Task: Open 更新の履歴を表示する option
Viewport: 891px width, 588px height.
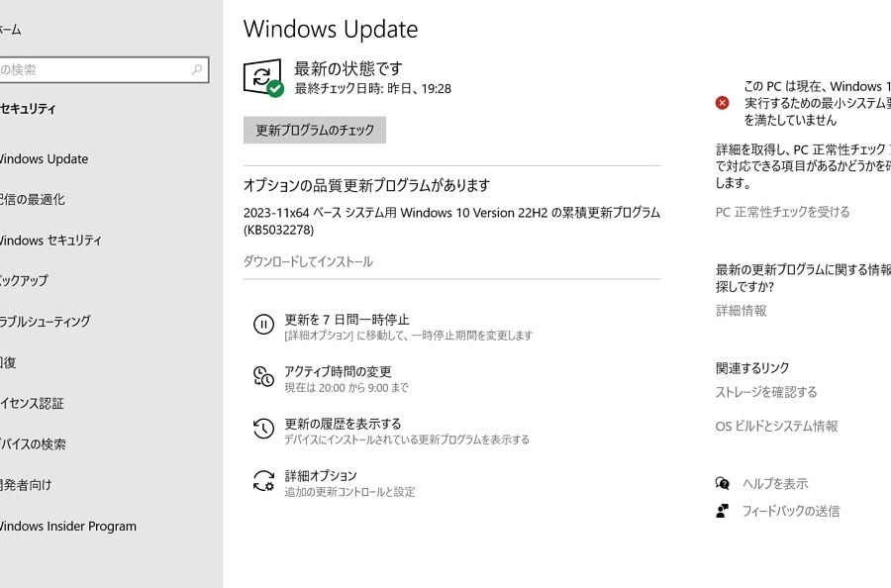Action: (343, 424)
